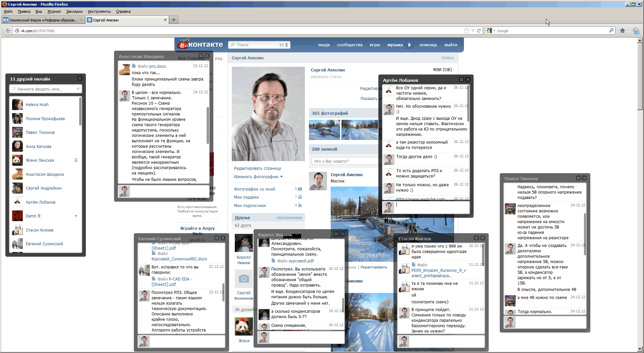Pop out the Анастасия Шкодина chat window
This screenshot has width=644, height=353.
click(x=201, y=56)
